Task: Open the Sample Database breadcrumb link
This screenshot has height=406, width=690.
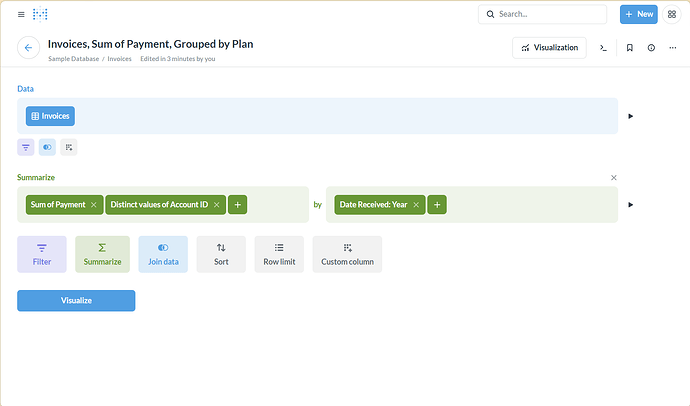Action: 73,59
